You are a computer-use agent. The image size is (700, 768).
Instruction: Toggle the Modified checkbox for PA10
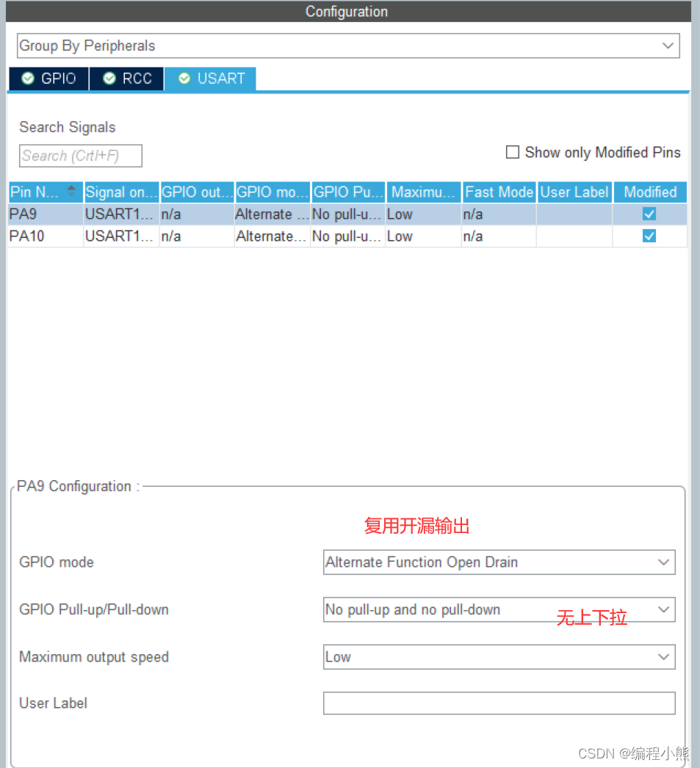point(649,236)
